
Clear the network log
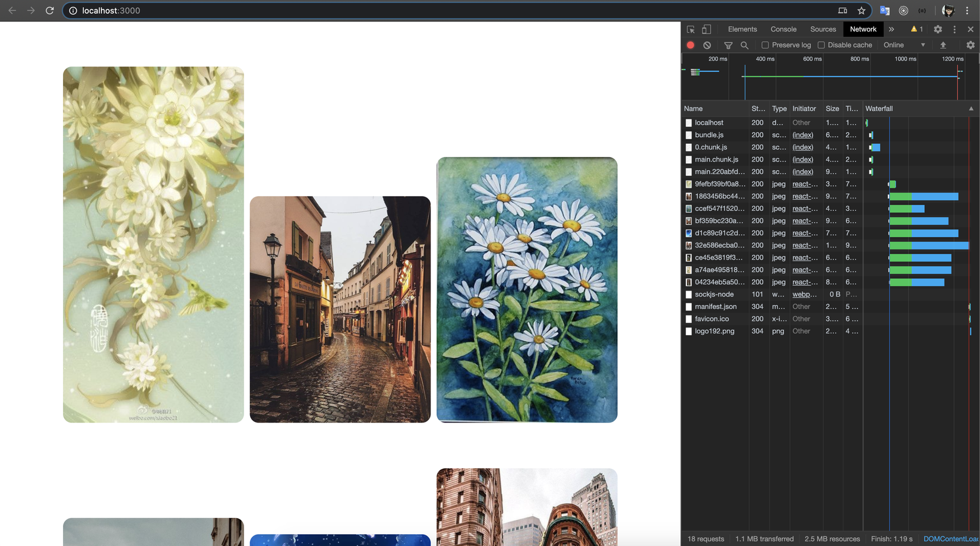(707, 45)
